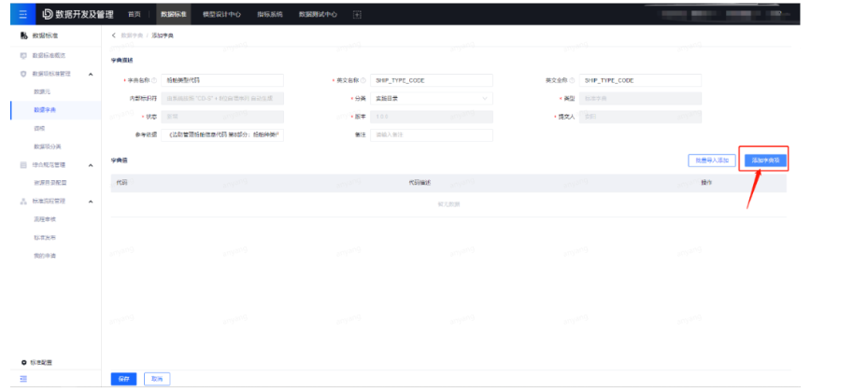Click the 批量导入添加 button
Viewport: 868px width, 392px height.
click(711, 161)
